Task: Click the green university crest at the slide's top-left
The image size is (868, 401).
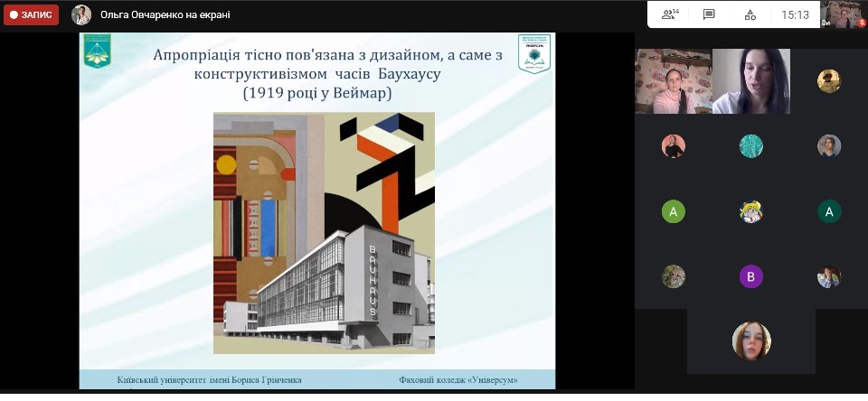Action: click(x=97, y=51)
